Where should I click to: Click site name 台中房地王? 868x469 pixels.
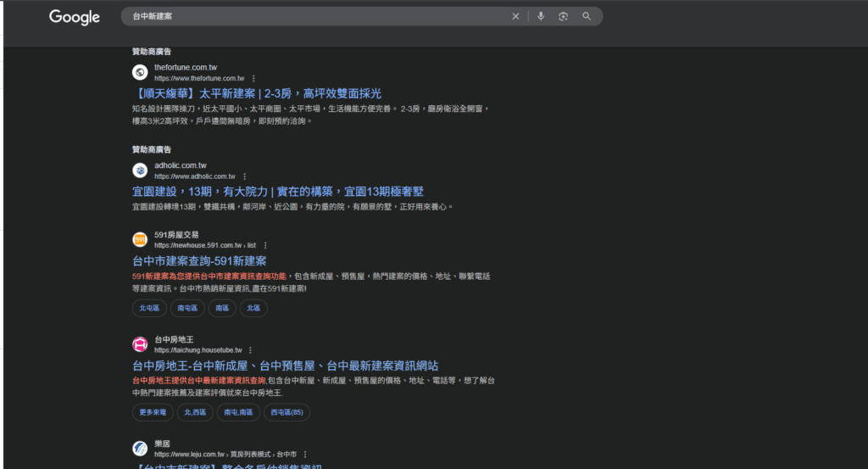tap(175, 339)
